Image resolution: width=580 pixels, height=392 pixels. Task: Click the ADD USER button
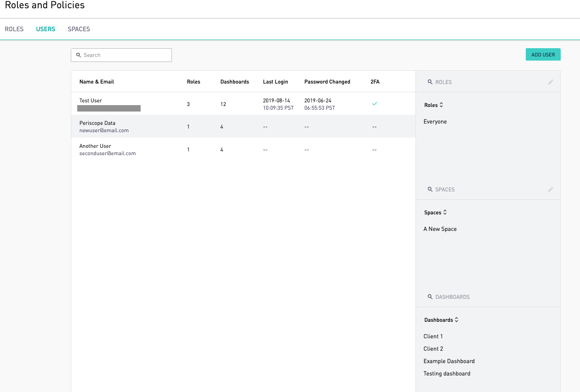pyautogui.click(x=543, y=55)
